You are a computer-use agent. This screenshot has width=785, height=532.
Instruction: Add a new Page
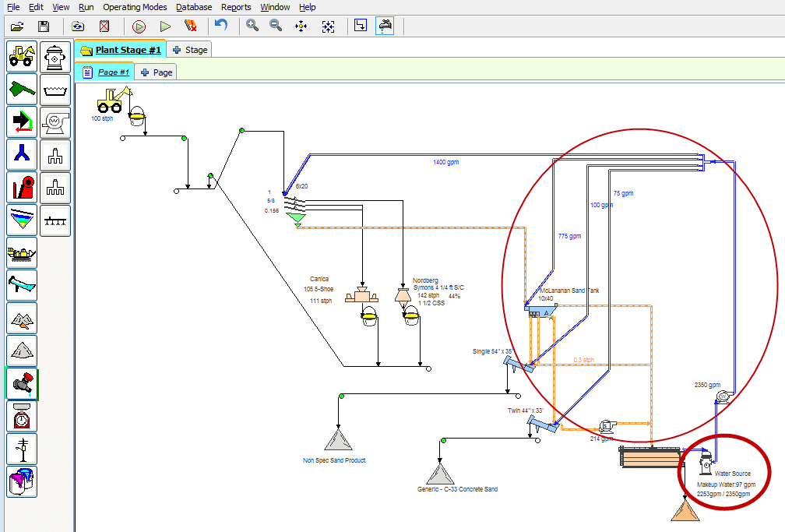click(157, 72)
